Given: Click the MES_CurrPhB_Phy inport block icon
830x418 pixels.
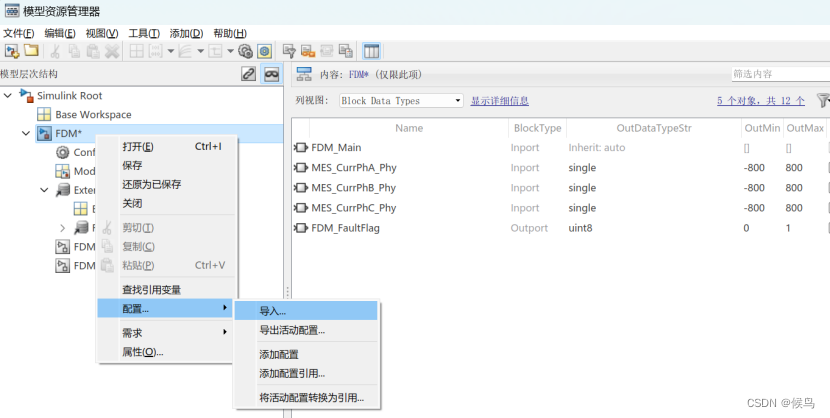Looking at the screenshot, I should tap(301, 188).
